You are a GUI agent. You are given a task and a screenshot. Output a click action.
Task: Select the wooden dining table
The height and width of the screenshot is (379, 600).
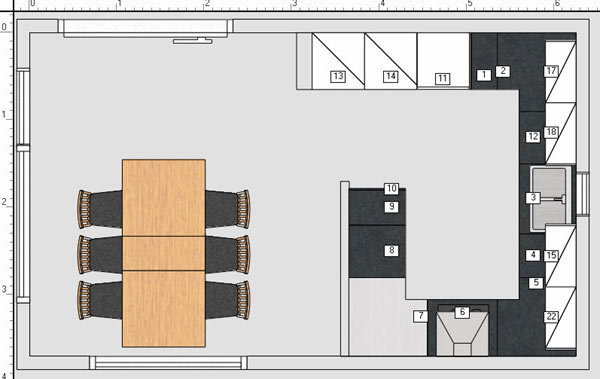click(164, 253)
